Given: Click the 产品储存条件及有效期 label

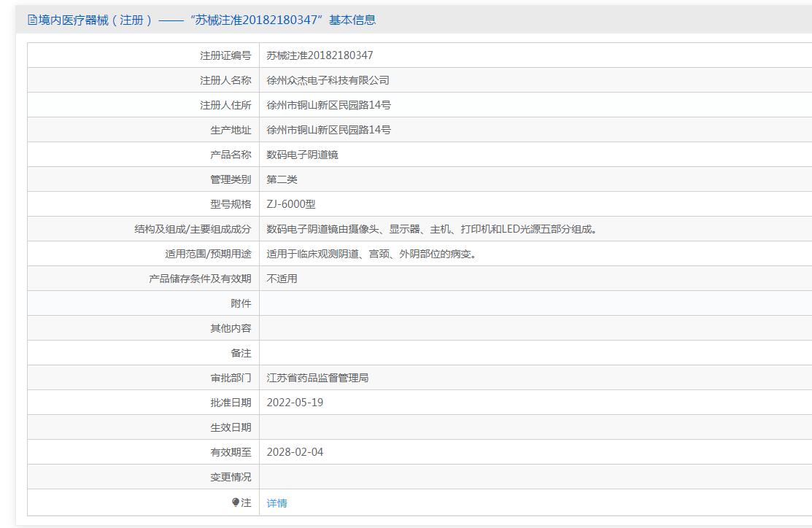Looking at the screenshot, I should [200, 279].
